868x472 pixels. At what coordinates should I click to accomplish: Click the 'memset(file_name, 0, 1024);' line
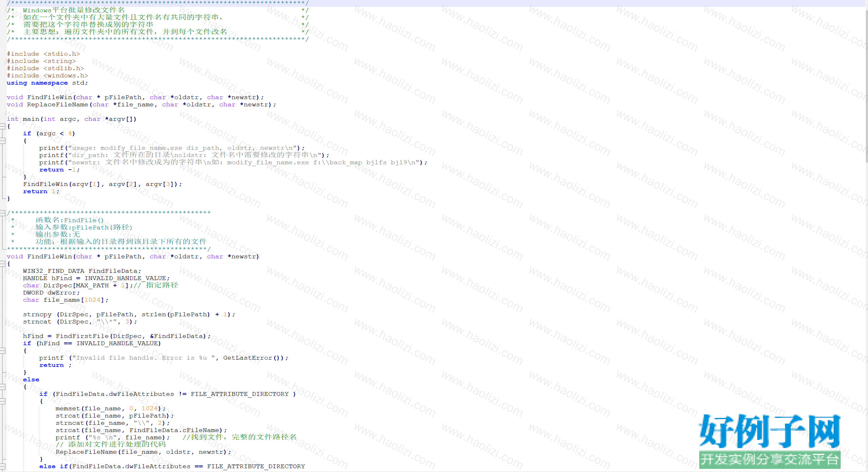coord(111,409)
